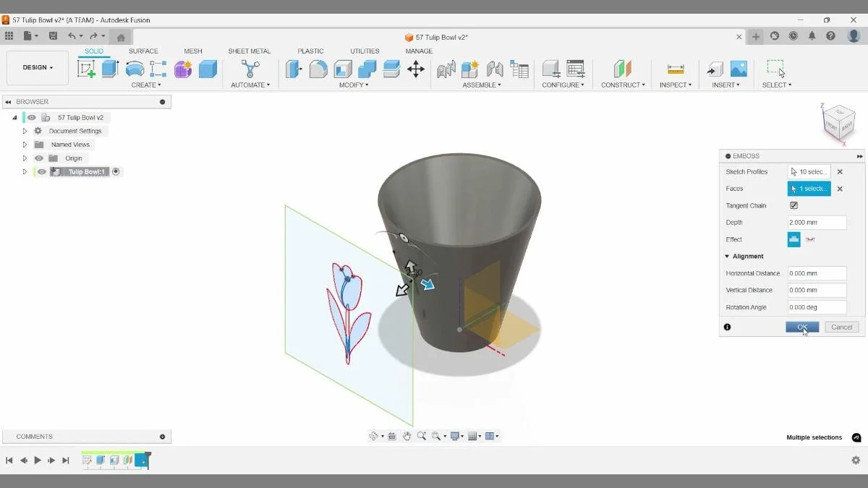
Task: Click OK to confirm the Emboss
Action: pos(802,327)
